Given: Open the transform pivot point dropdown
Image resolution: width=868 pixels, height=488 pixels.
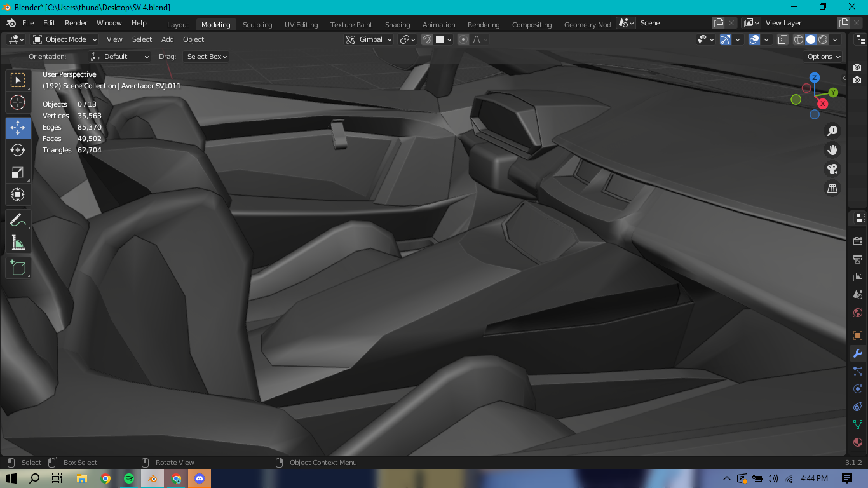Looking at the screenshot, I should click(407, 39).
